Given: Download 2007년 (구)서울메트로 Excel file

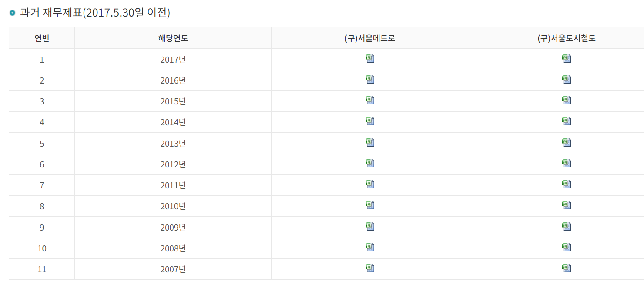Looking at the screenshot, I should [370, 268].
